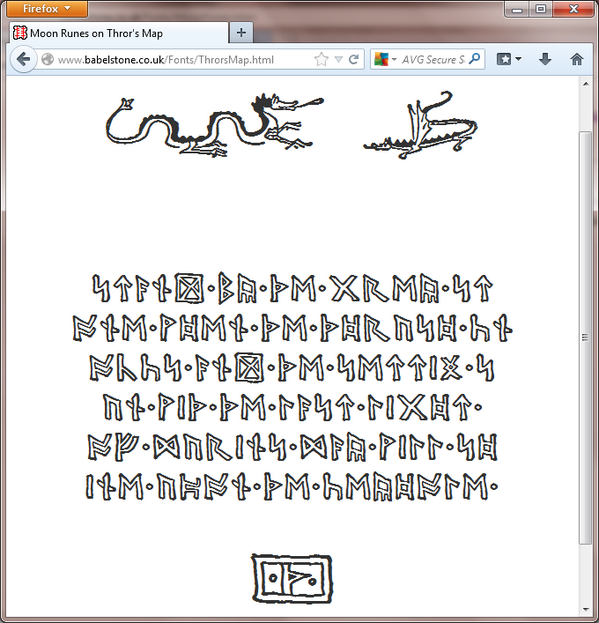This screenshot has width=599, height=623.
Task: Go back with the back arrow
Action: (24, 60)
